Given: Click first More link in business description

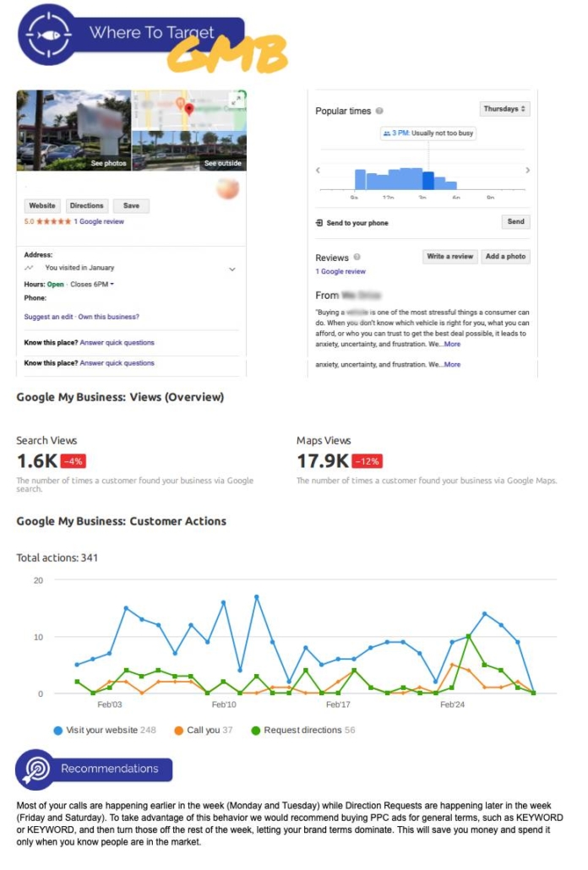Looking at the screenshot, I should pyautogui.click(x=452, y=344).
